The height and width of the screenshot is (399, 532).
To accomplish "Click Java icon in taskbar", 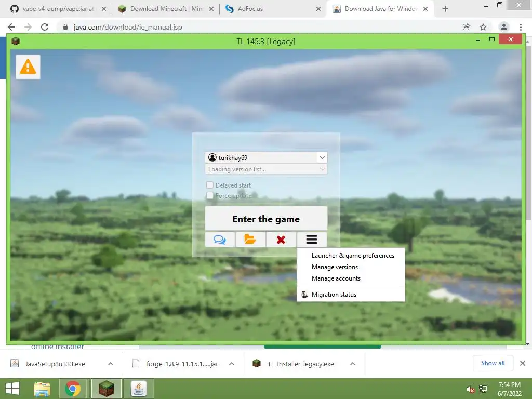I will coord(138,389).
